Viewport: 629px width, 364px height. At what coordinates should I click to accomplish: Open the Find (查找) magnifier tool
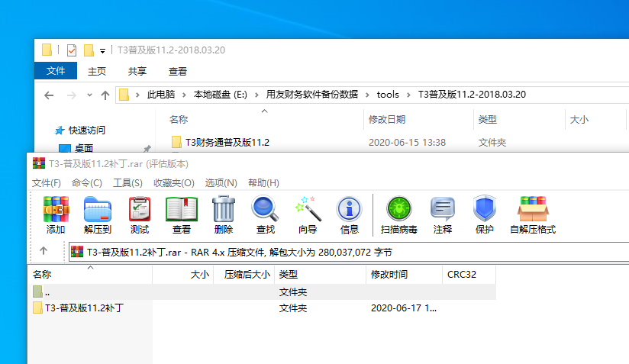(x=265, y=209)
